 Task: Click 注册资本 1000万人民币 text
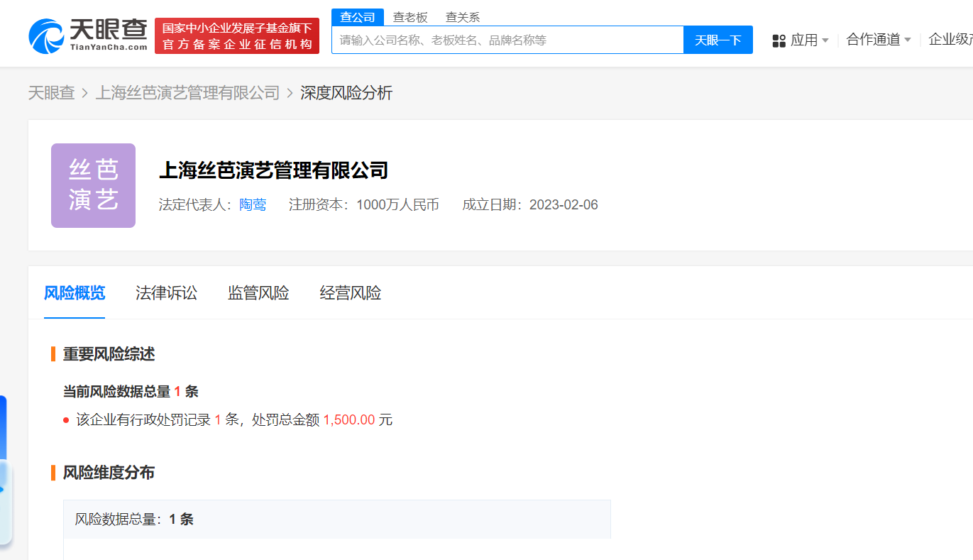[x=364, y=205]
